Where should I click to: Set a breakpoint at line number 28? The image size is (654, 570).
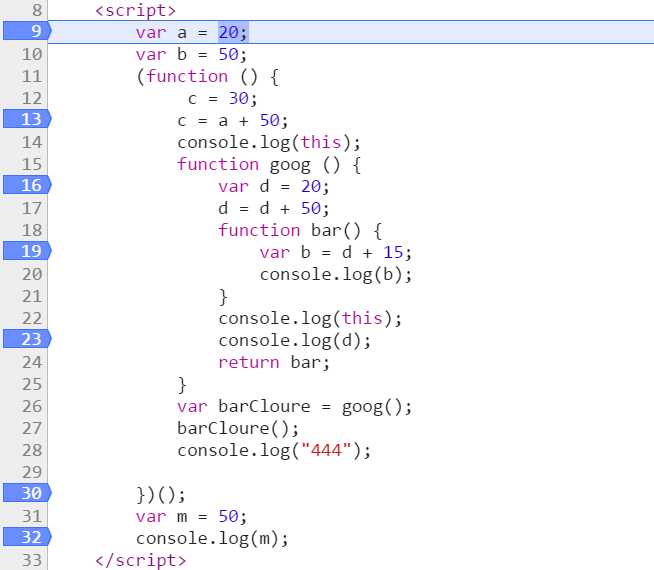coord(32,450)
